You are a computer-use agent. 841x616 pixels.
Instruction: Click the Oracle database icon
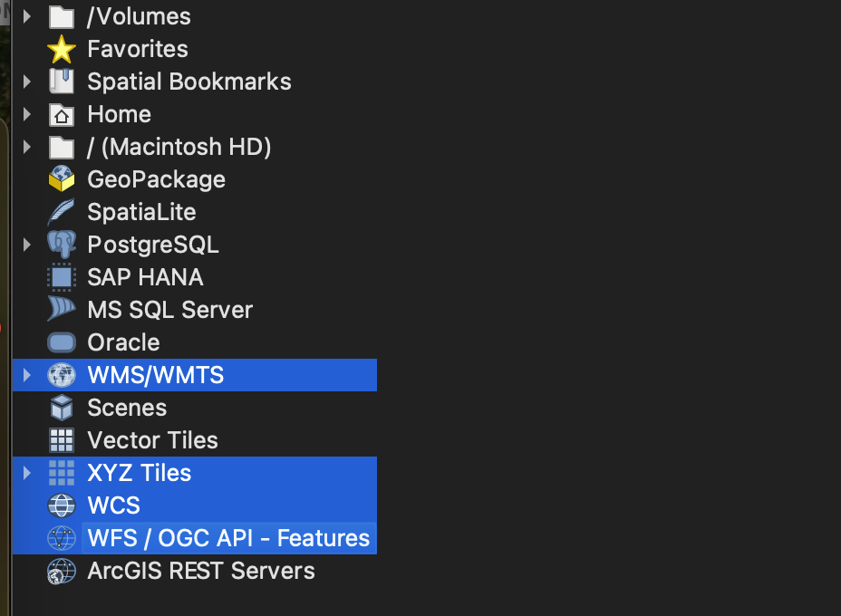tap(61, 342)
